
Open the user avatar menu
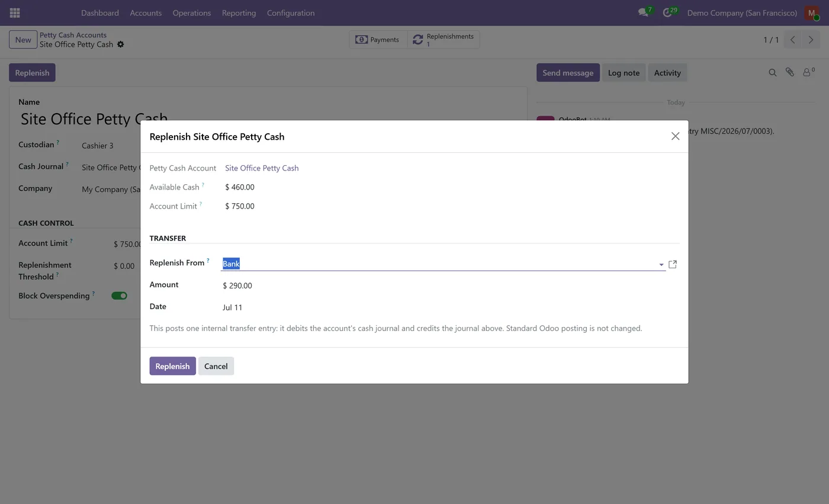point(811,12)
